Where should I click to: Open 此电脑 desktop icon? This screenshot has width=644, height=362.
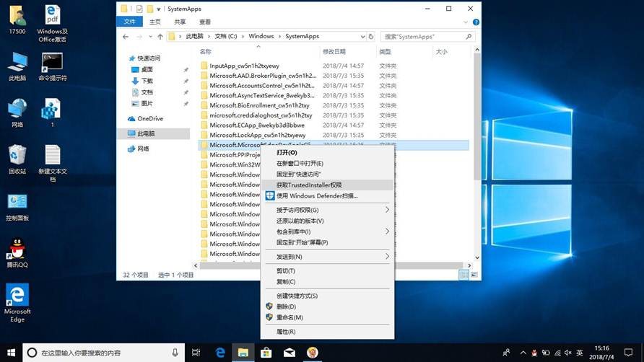17,66
